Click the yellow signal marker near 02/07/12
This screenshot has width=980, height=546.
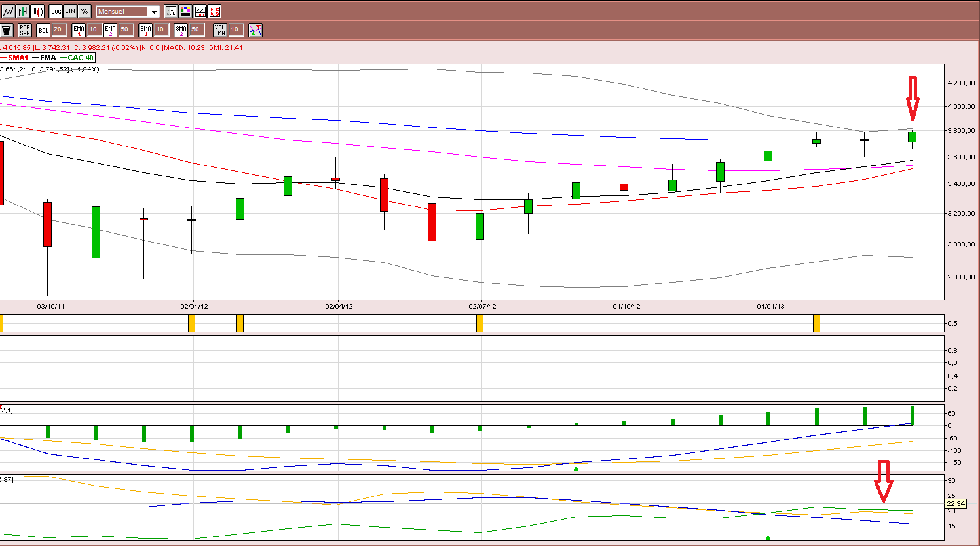[x=480, y=323]
